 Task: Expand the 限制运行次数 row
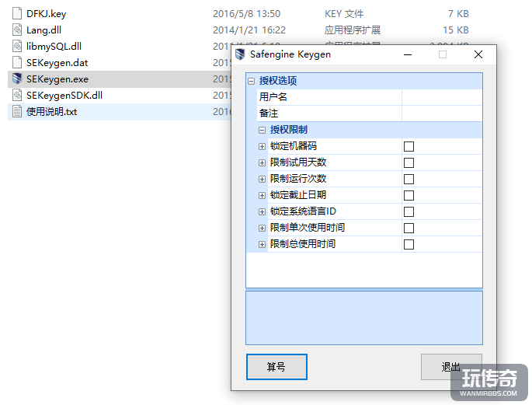[262, 179]
